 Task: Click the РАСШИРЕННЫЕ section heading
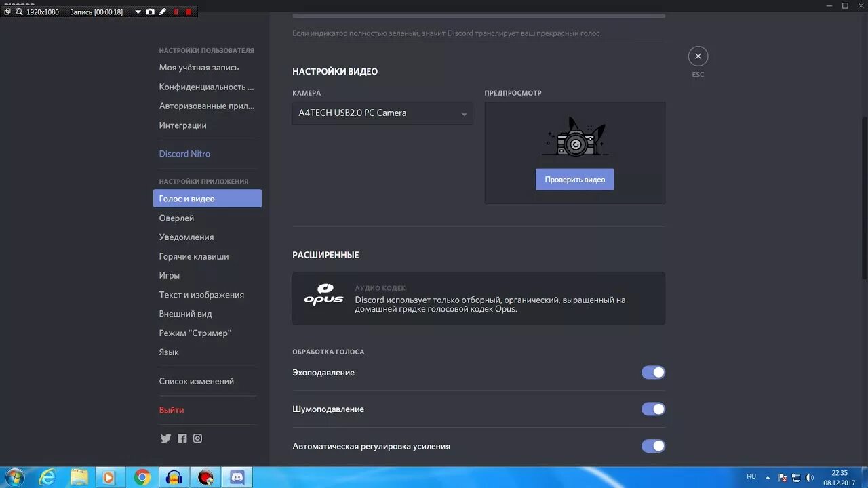point(325,255)
